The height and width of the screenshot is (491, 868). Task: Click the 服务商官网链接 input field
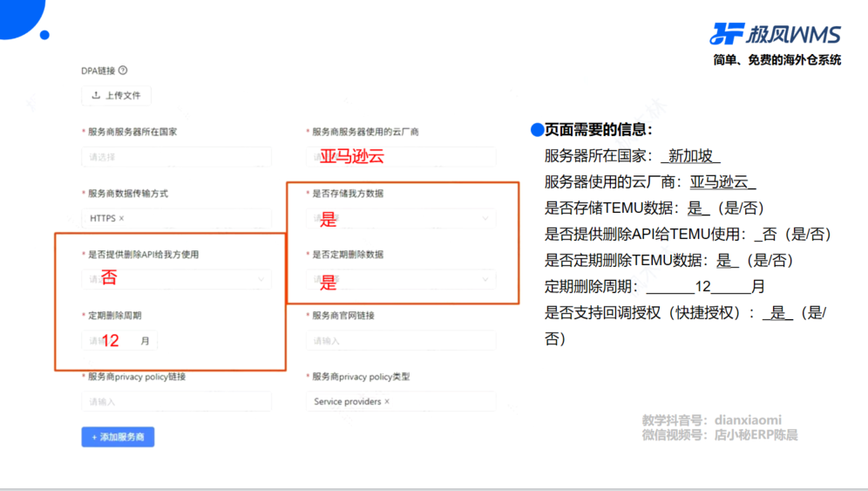(401, 340)
